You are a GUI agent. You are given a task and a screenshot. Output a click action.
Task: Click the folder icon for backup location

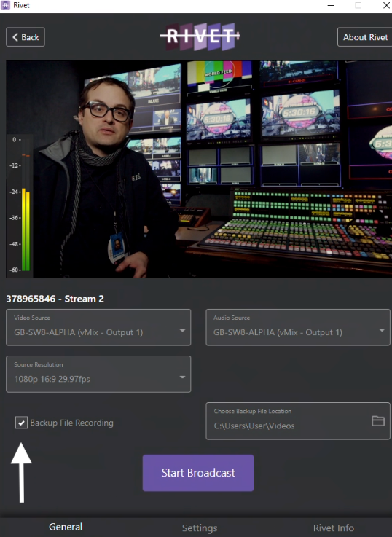point(378,421)
